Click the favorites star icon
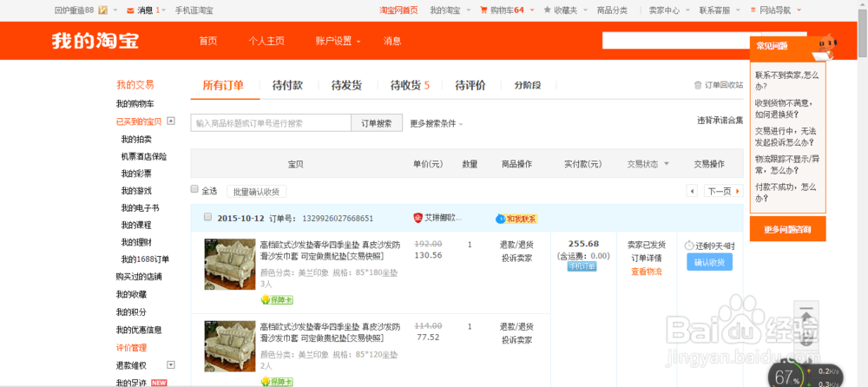Image resolution: width=868 pixels, height=387 pixels. [547, 10]
